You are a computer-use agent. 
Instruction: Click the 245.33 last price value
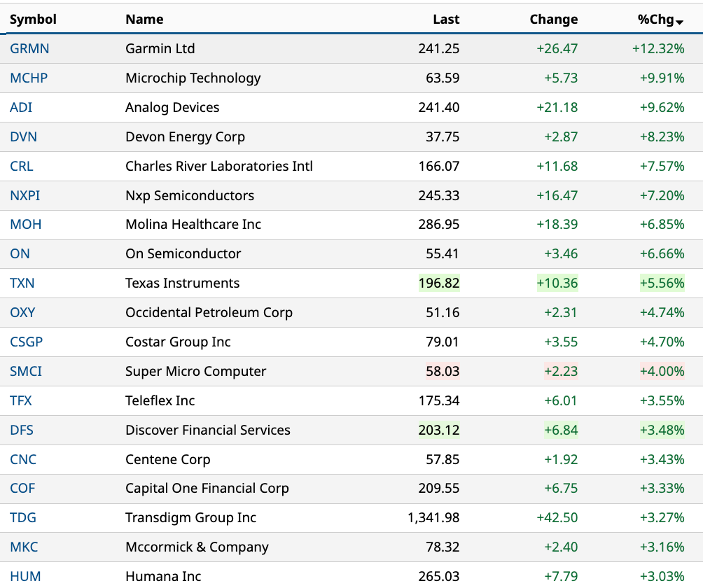click(x=439, y=195)
